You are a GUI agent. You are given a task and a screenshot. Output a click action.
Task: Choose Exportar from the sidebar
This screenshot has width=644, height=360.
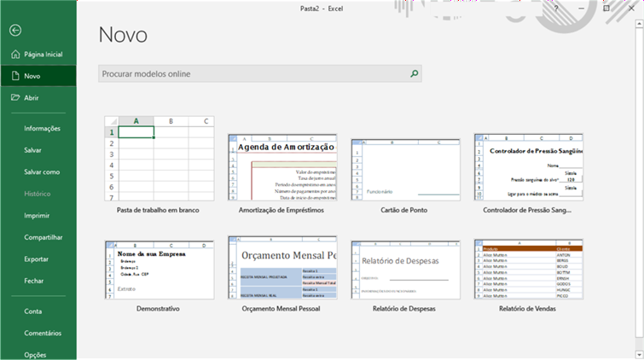pos(37,258)
